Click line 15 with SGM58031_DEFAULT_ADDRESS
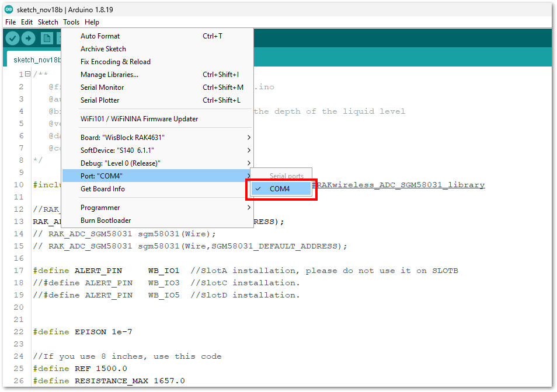Image resolution: width=557 pixels, height=392 pixels. pyautogui.click(x=190, y=246)
